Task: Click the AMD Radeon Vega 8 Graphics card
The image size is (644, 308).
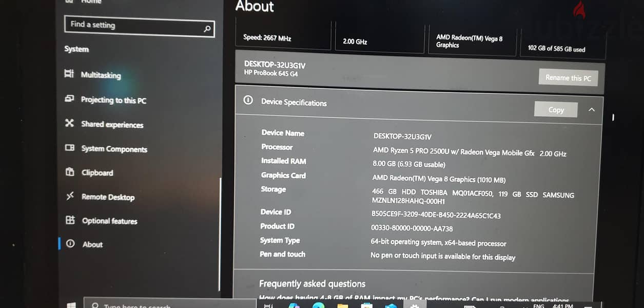Action: (472, 39)
